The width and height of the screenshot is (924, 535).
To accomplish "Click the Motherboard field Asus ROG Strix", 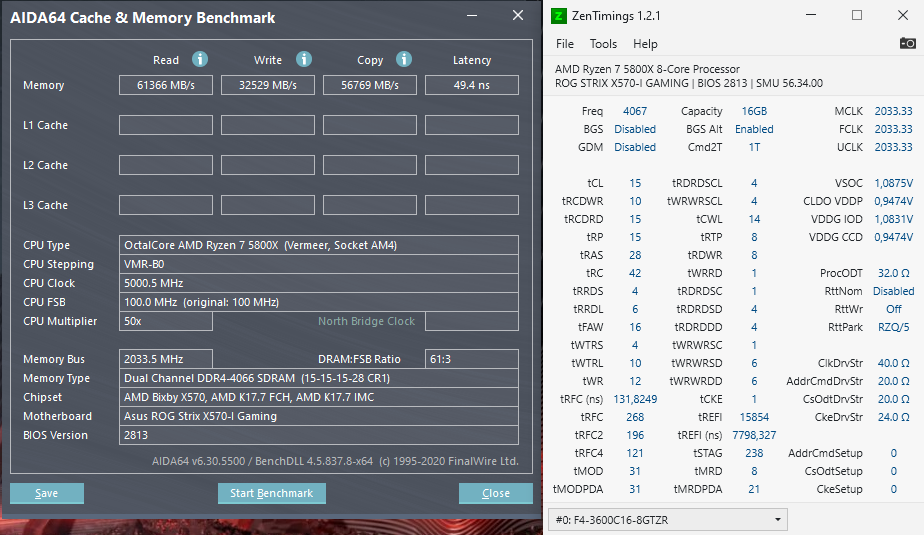I will tap(319, 416).
